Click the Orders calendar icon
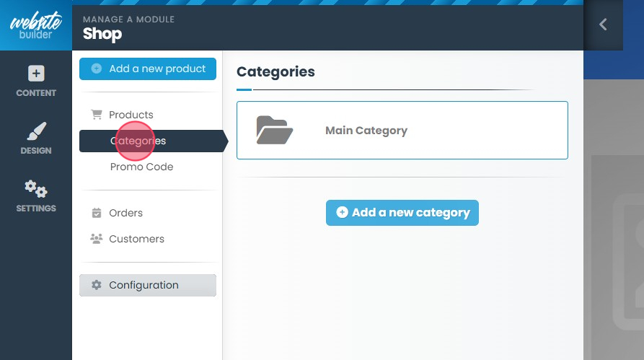 96,213
